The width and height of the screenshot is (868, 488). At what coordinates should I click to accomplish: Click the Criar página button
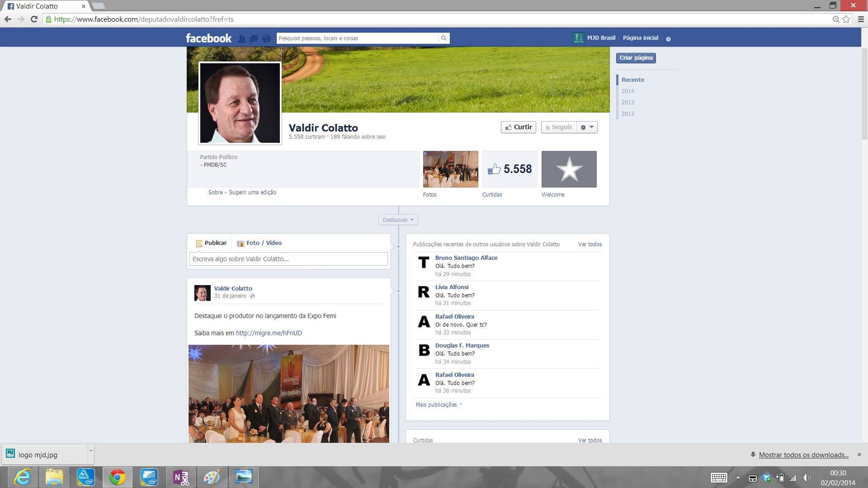pos(636,58)
